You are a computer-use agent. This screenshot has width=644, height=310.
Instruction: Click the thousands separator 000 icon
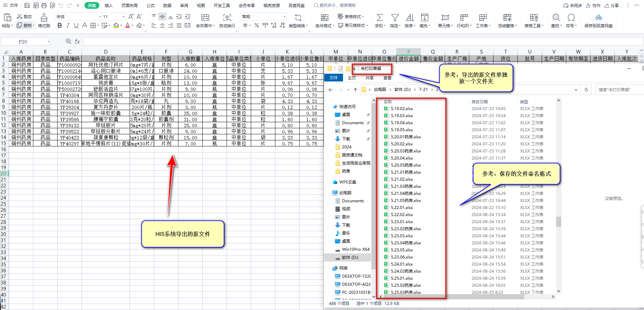point(265,25)
